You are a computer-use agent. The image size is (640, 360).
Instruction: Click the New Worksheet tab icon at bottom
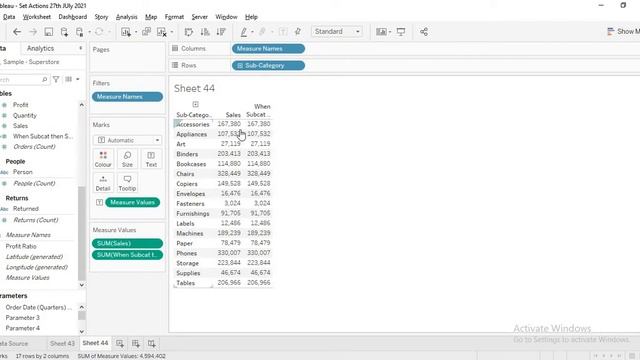pyautogui.click(x=120, y=344)
